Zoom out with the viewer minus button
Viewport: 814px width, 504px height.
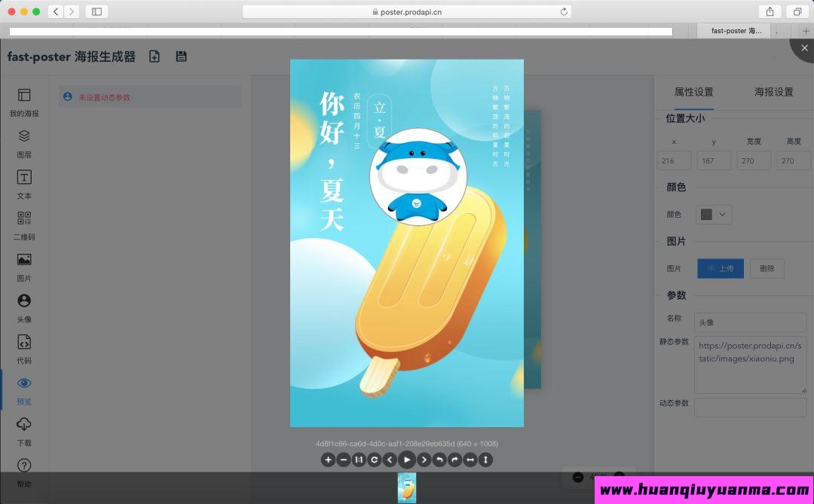pyautogui.click(x=344, y=460)
